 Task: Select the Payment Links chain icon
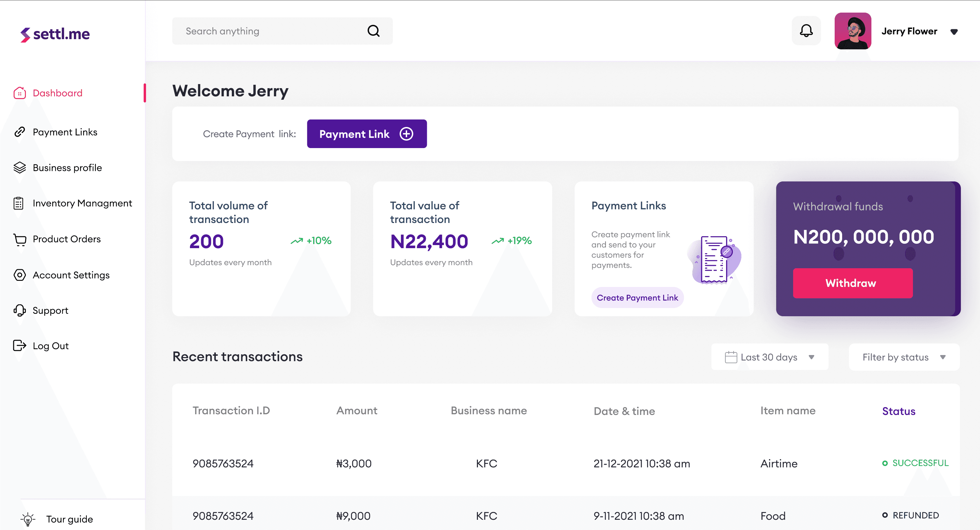[x=20, y=132]
